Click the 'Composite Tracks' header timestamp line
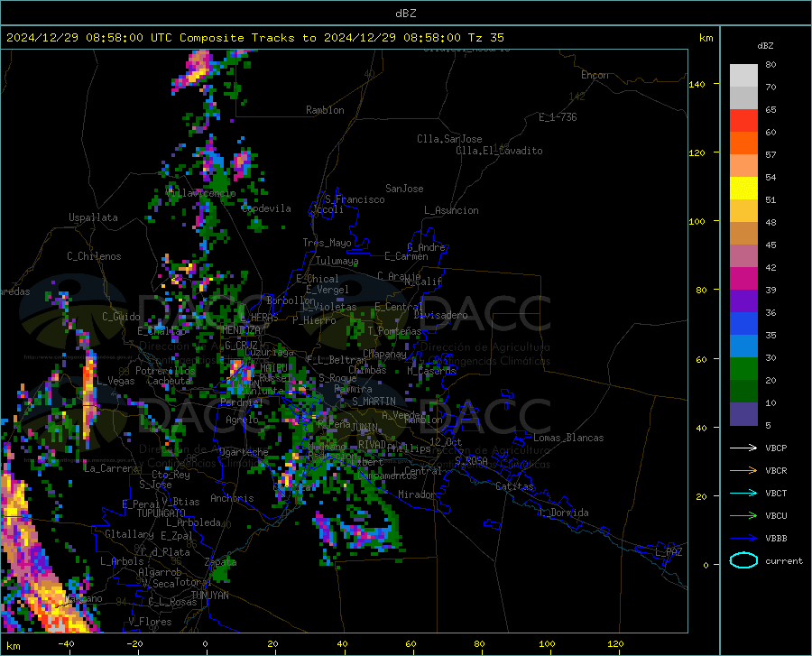 click(254, 38)
